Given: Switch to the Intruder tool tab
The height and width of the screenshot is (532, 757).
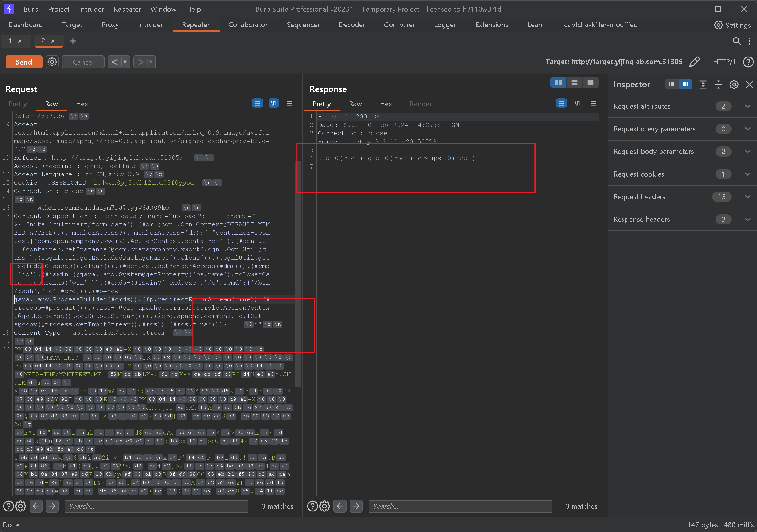Looking at the screenshot, I should pyautogui.click(x=150, y=25).
